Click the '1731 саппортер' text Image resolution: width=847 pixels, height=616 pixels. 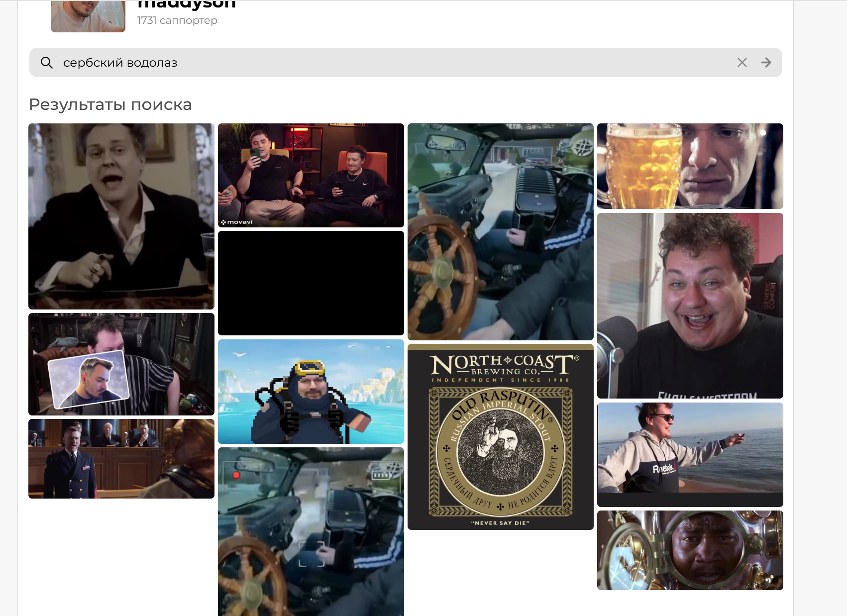tap(177, 20)
